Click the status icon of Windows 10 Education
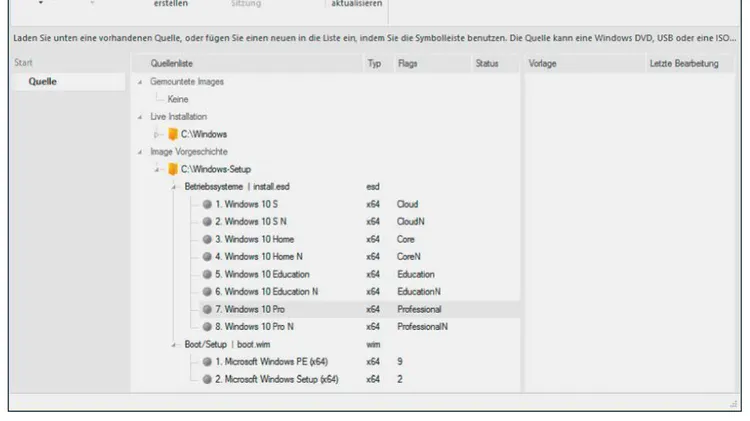 pos(207,275)
